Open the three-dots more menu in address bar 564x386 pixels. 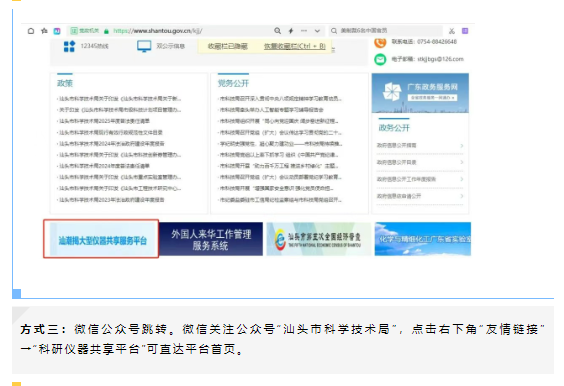point(304,31)
